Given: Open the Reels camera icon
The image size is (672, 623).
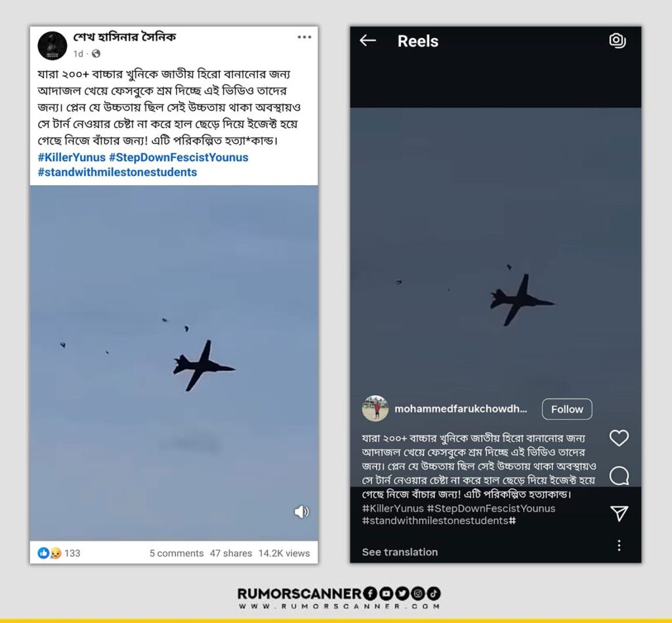Looking at the screenshot, I should pyautogui.click(x=618, y=40).
